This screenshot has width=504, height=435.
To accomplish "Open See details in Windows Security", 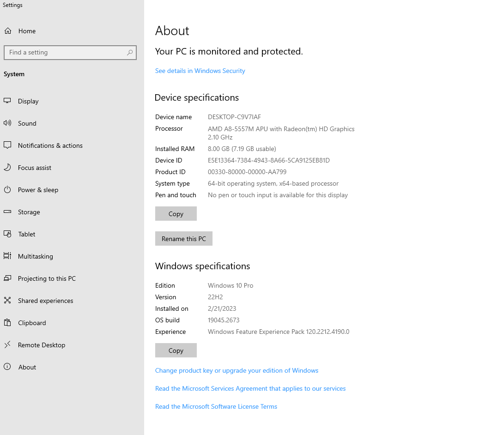I will [200, 71].
